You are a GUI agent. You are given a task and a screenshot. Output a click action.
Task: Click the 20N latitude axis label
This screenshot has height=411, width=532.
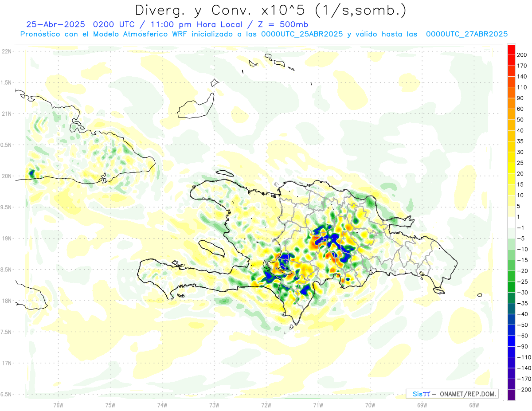(6, 176)
